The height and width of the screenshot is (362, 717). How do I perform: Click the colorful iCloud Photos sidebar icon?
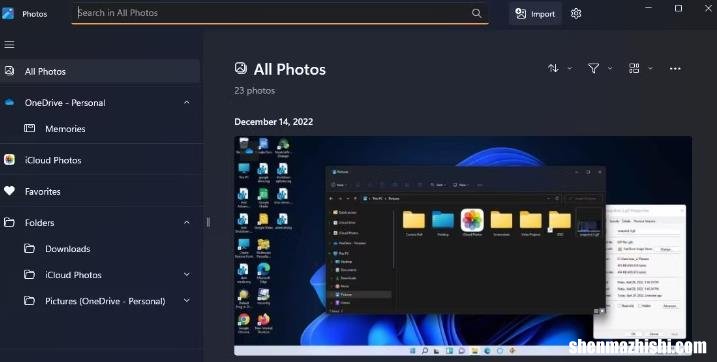click(x=9, y=160)
